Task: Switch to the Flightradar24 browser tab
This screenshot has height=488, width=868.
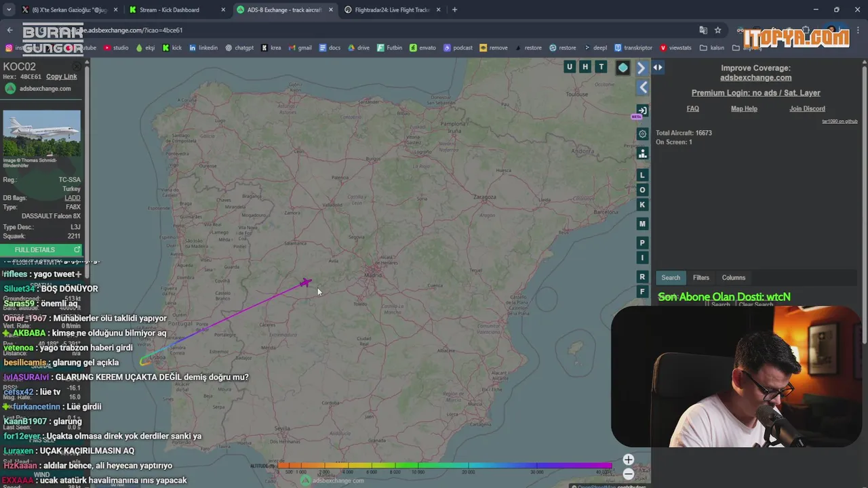Action: 392,10
